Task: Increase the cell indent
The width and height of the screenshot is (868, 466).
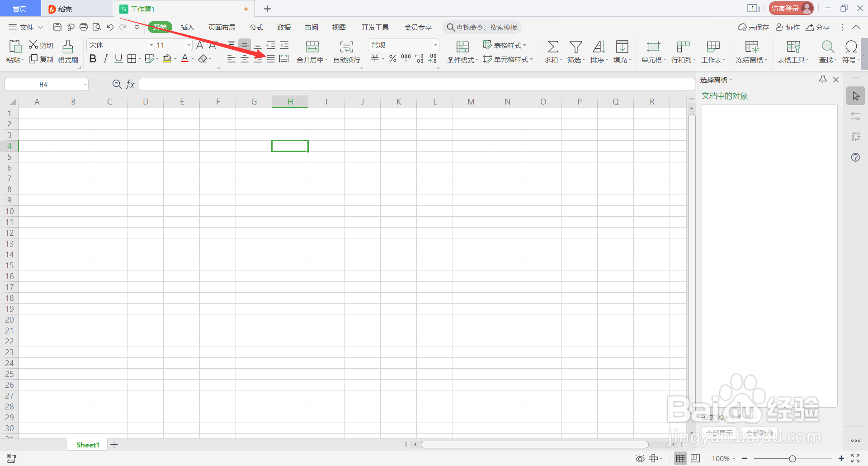Action: pyautogui.click(x=284, y=45)
